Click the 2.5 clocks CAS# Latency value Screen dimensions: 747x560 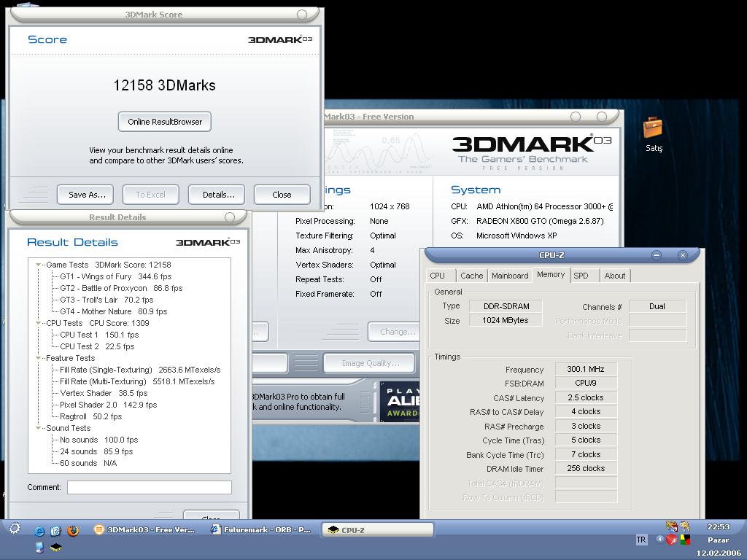click(x=586, y=397)
